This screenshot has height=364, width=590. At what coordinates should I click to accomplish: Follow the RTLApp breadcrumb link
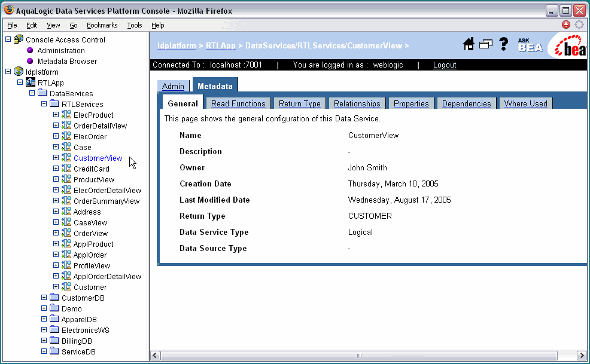click(220, 45)
